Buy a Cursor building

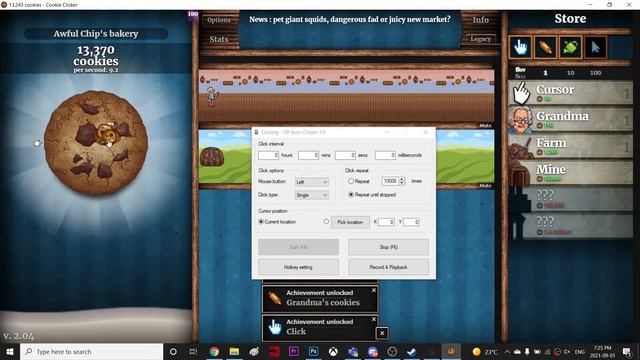coord(571,93)
